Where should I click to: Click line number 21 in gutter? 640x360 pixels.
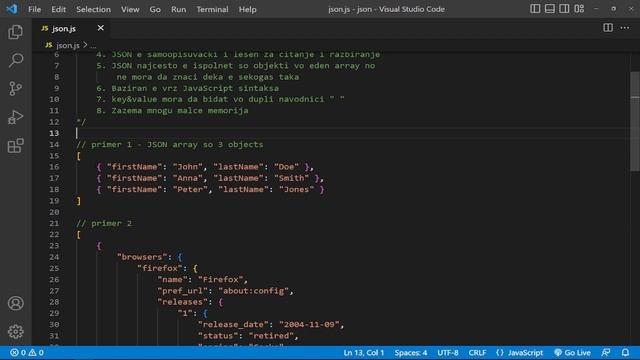click(x=54, y=223)
